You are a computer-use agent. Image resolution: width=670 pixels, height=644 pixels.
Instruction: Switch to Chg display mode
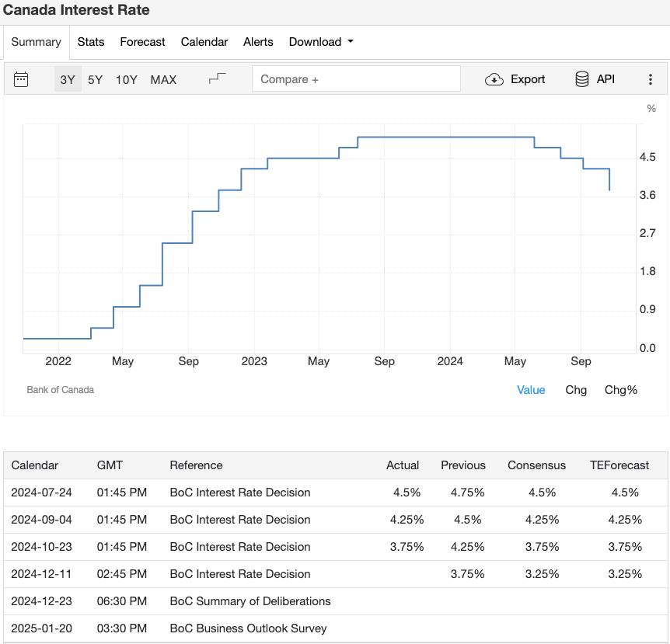(x=576, y=389)
